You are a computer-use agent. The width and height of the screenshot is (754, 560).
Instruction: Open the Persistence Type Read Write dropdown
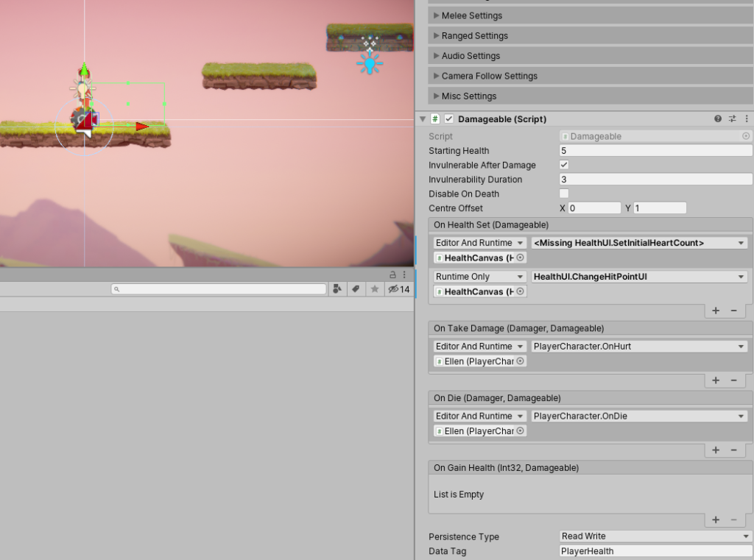pos(655,536)
